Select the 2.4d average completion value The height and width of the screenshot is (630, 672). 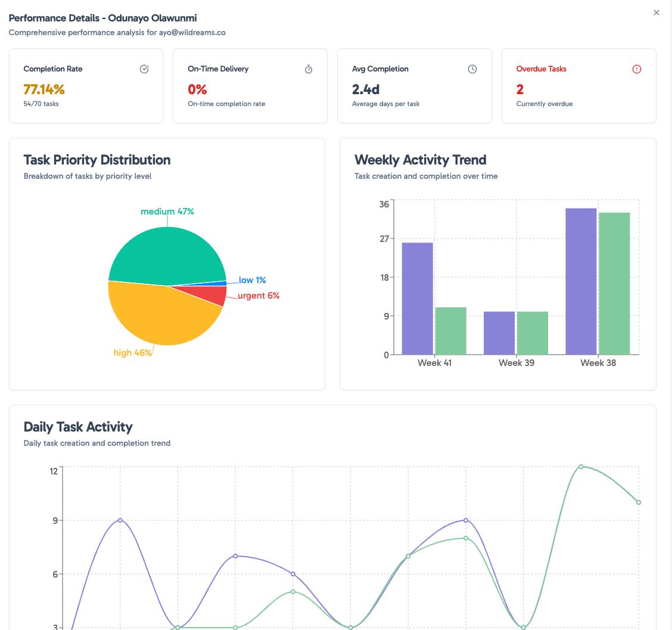coord(366,89)
